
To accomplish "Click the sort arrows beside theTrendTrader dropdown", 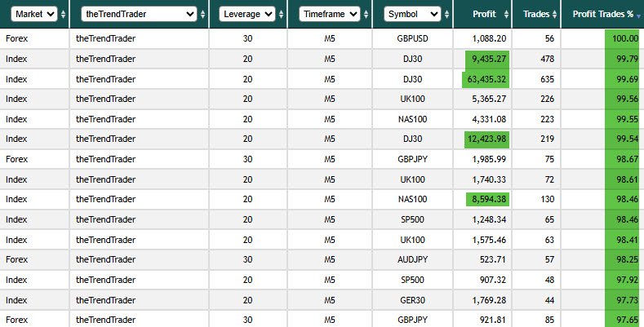I will (x=203, y=15).
